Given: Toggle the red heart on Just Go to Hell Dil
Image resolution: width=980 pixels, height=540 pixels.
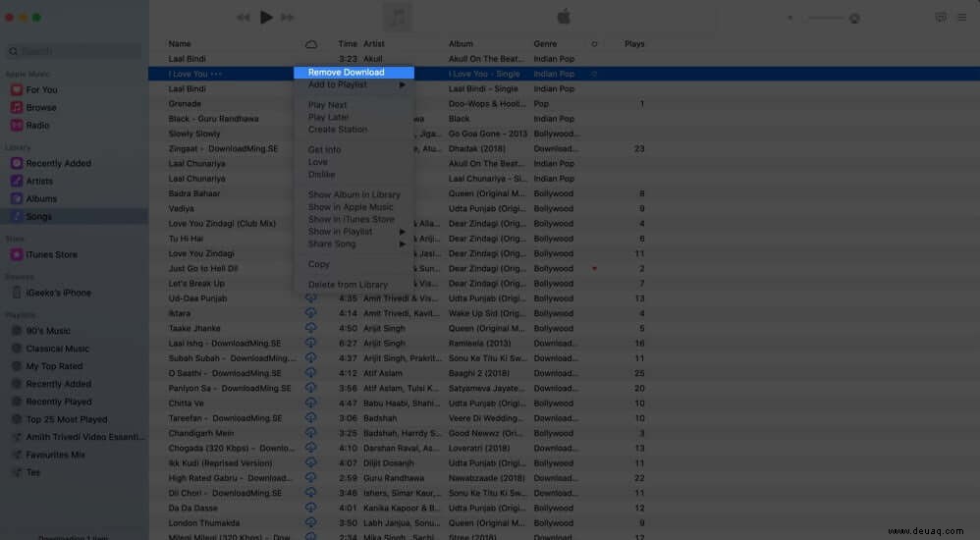Looking at the screenshot, I should pos(594,269).
